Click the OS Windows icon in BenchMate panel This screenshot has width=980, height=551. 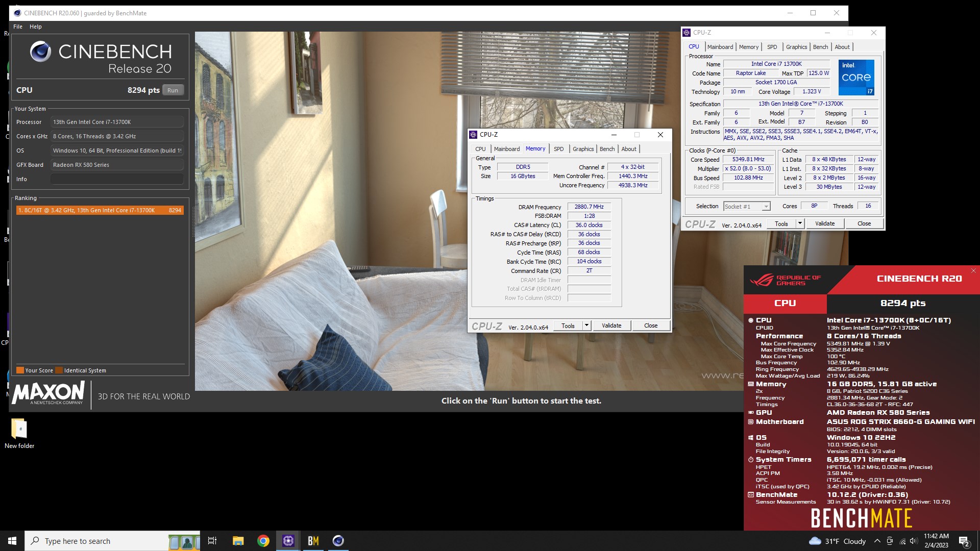751,438
